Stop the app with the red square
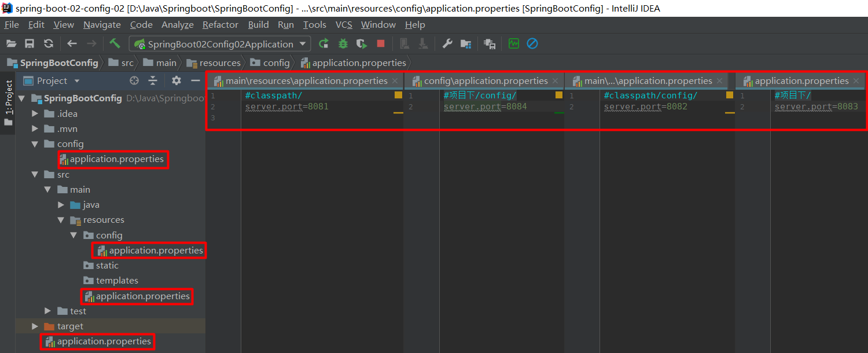The image size is (868, 353). (381, 43)
